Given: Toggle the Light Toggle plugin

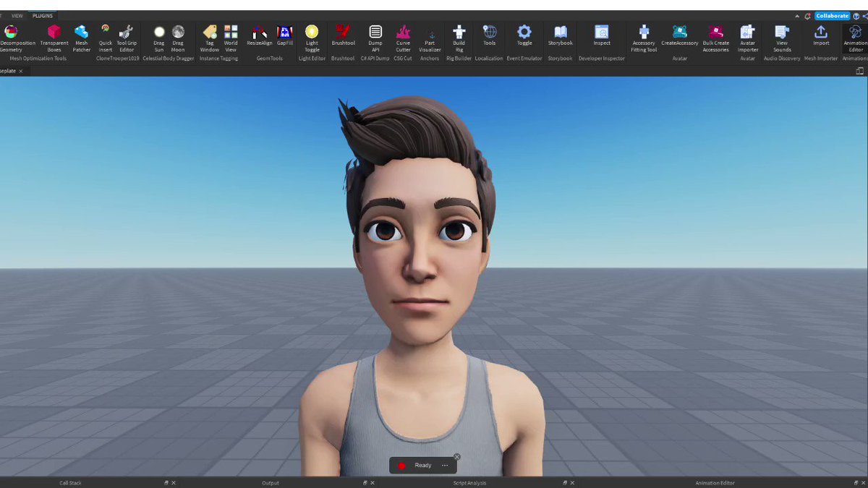Looking at the screenshot, I should tap(311, 36).
